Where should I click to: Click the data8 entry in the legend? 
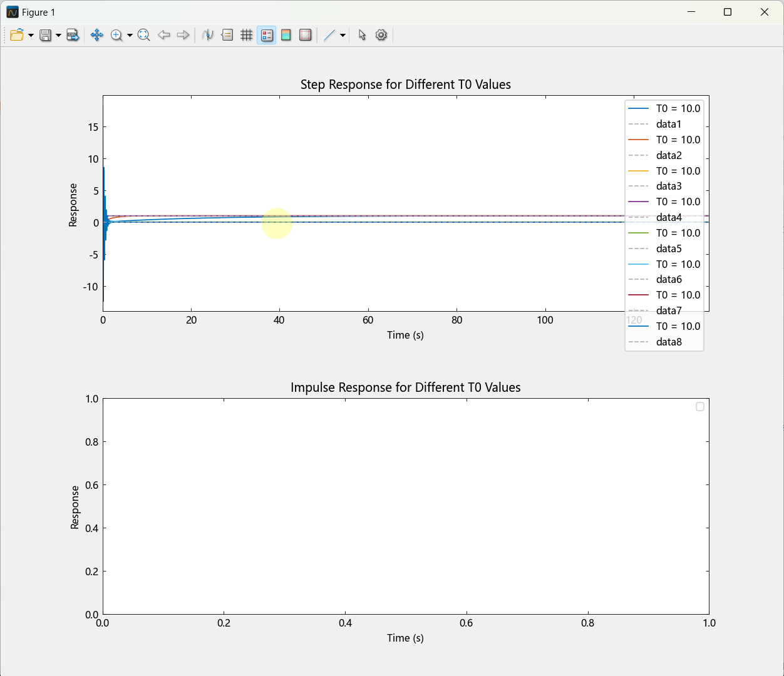[x=669, y=342]
